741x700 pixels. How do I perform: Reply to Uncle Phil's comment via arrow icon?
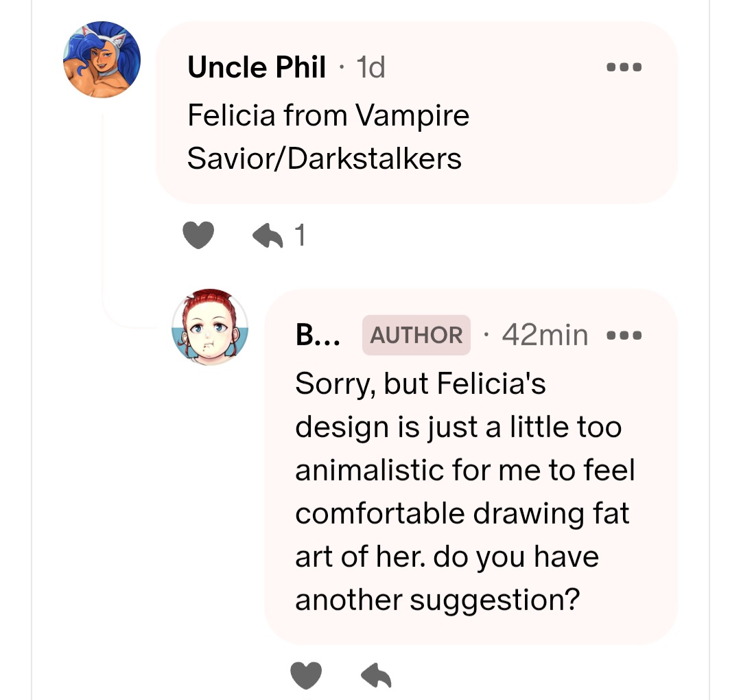click(x=268, y=236)
